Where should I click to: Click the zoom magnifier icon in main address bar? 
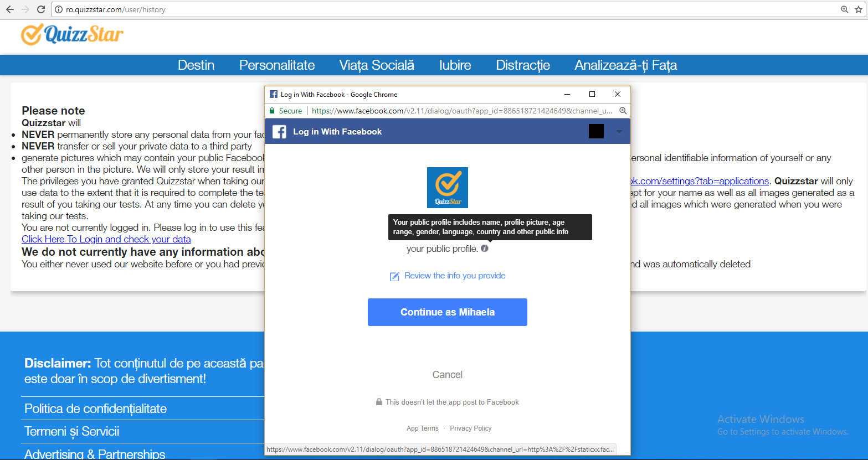pyautogui.click(x=844, y=9)
